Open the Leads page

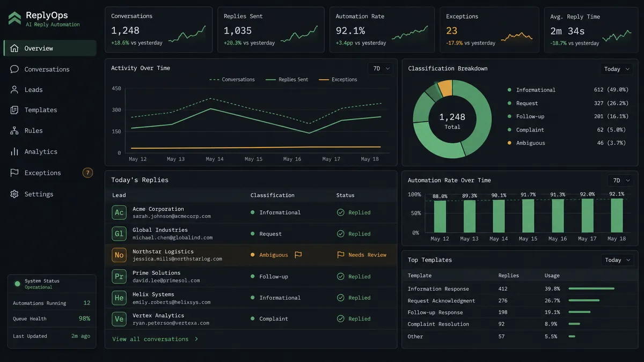(50, 90)
